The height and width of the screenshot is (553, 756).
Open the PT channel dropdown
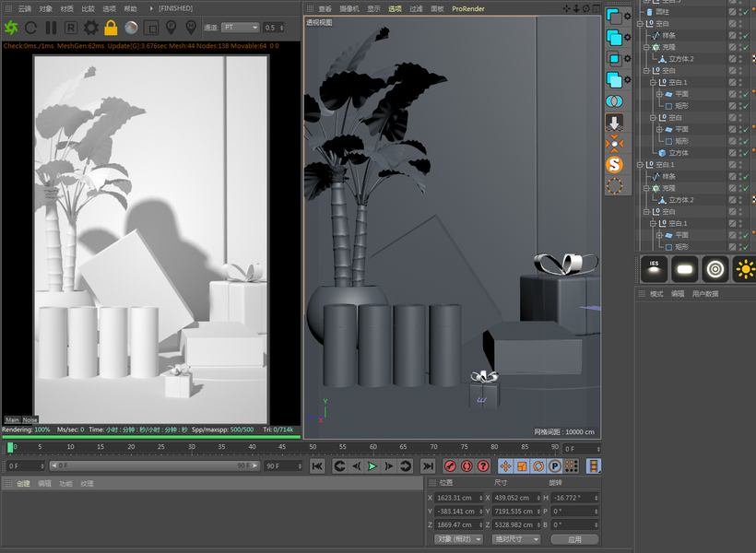(x=240, y=28)
